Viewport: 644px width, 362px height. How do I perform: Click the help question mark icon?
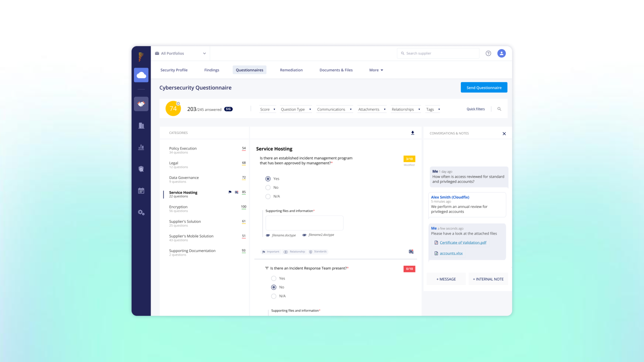488,53
